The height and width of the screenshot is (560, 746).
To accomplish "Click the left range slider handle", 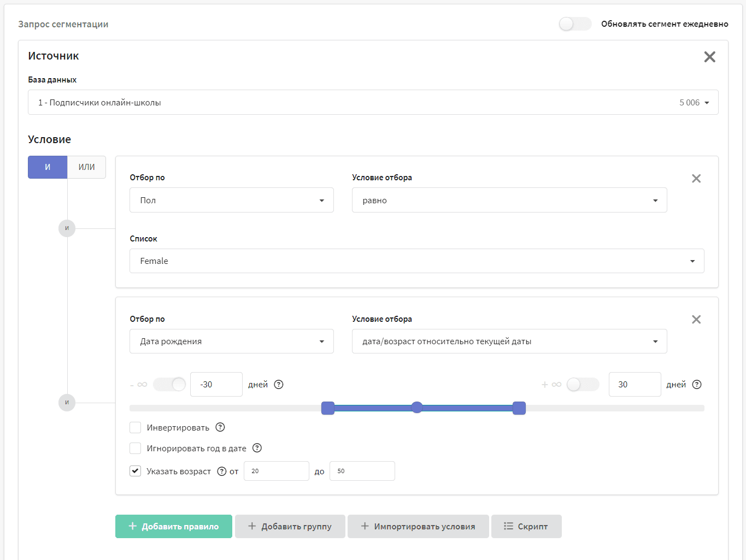I will 328,408.
